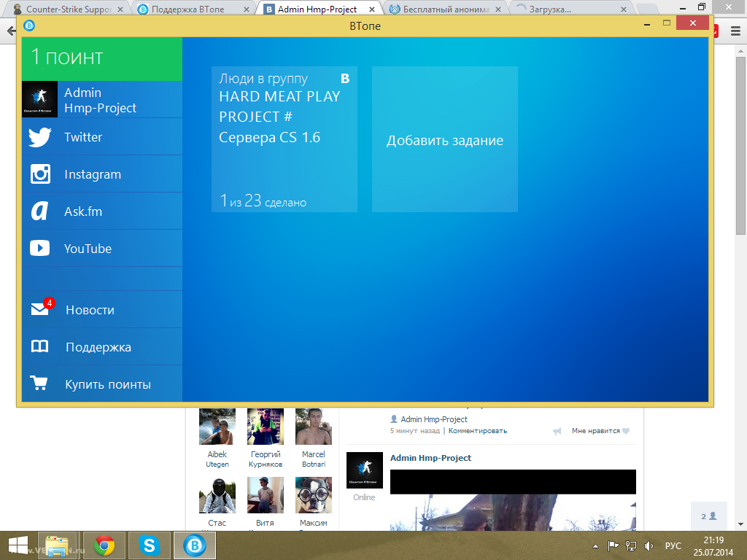Show hidden tray icons arrow
Screen dimensions: 747x560
coord(595,546)
